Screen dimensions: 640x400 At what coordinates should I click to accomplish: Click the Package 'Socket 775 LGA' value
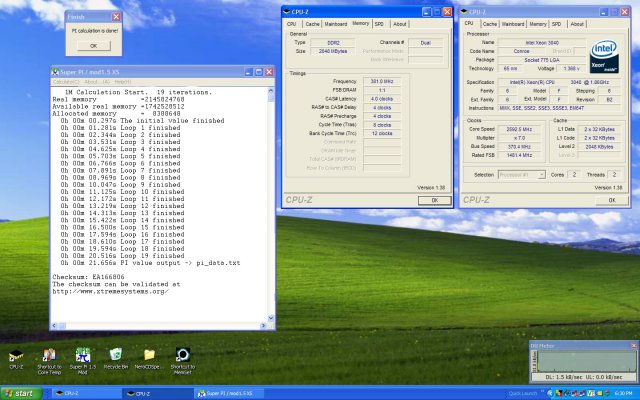coord(542,60)
